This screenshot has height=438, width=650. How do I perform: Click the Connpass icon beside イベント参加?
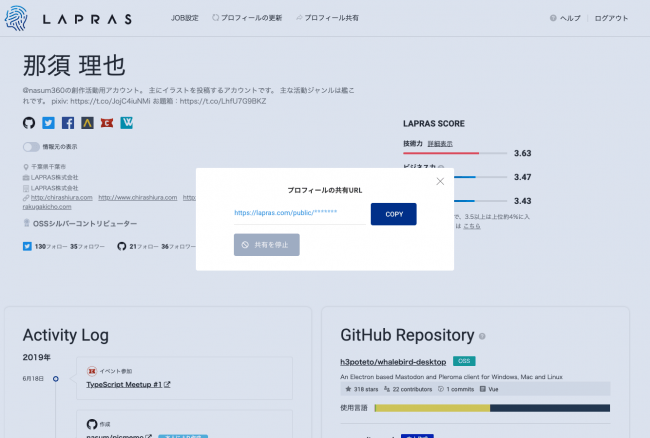92,370
